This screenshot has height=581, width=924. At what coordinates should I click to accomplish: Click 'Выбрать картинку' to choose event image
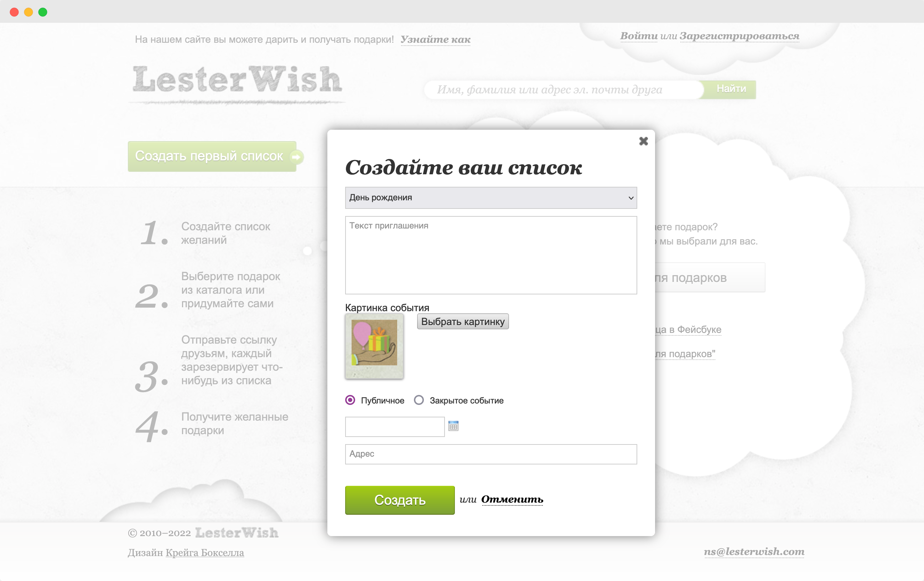click(462, 321)
